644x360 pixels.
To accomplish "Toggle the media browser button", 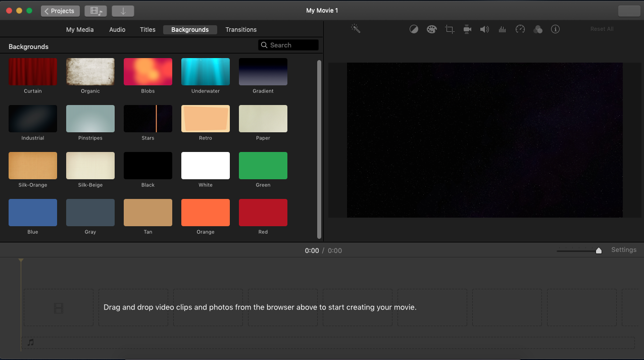I will 95,11.
